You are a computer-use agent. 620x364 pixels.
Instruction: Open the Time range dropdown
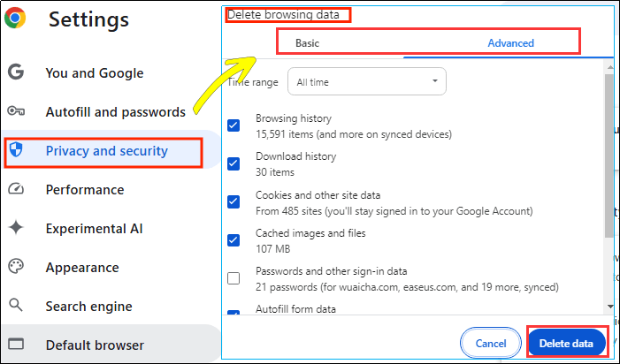pos(367,82)
